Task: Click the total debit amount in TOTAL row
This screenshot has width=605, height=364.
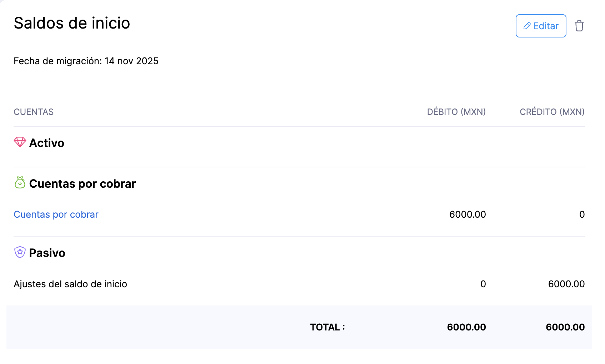Action: [x=466, y=327]
